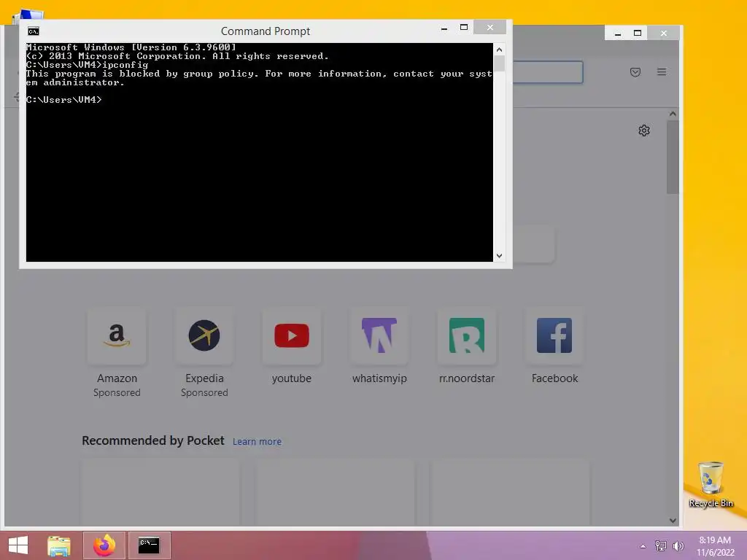Image resolution: width=747 pixels, height=560 pixels.
Task: Launch File Explorer from the taskbar
Action: pos(59,545)
